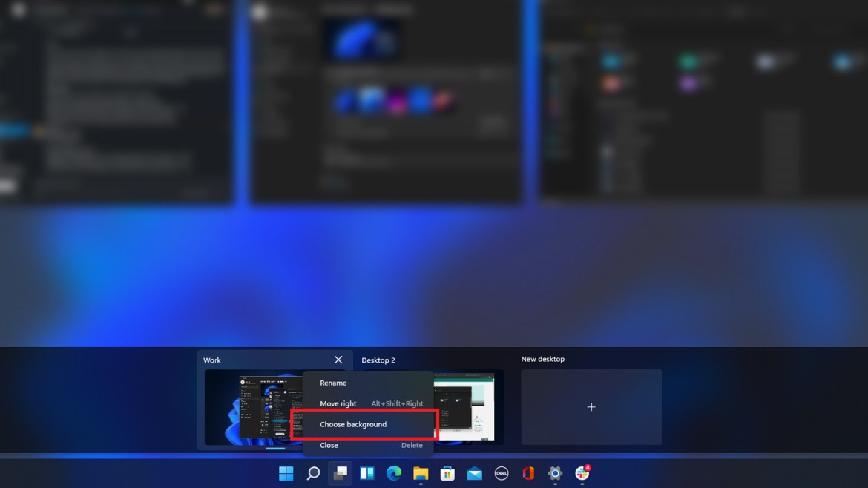868x488 pixels.
Task: Open the Dell support application
Action: pyautogui.click(x=501, y=472)
